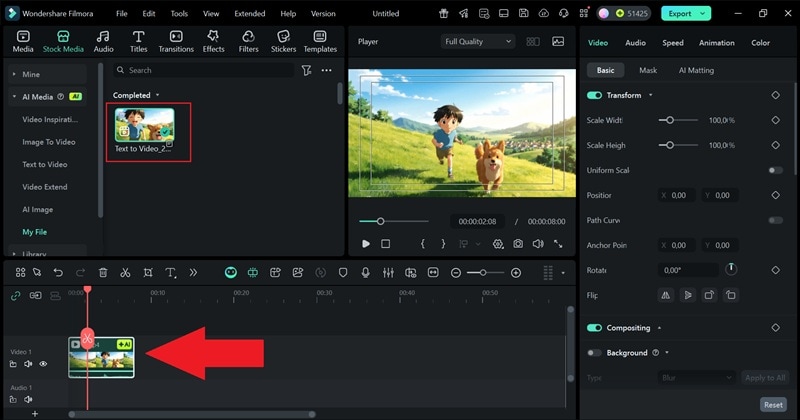The width and height of the screenshot is (800, 420).
Task: Collapse the AI Media tree section
Action: coord(14,97)
